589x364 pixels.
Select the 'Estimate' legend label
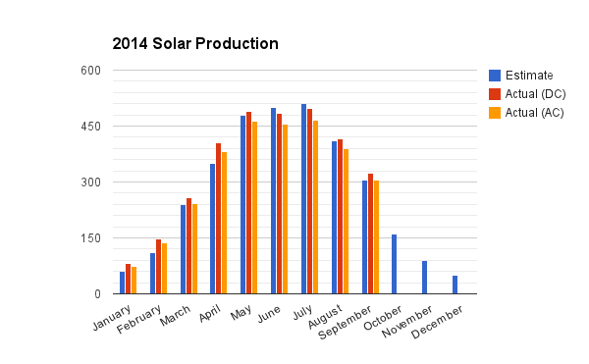point(529,76)
